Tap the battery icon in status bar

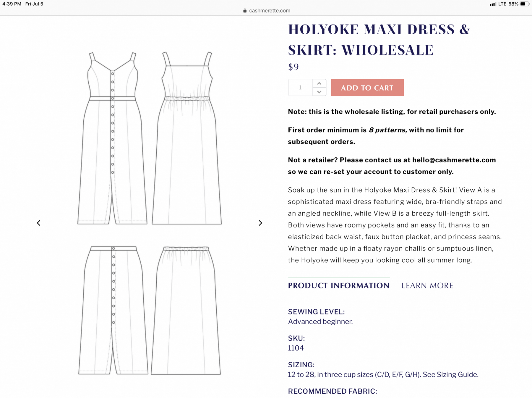[524, 4]
